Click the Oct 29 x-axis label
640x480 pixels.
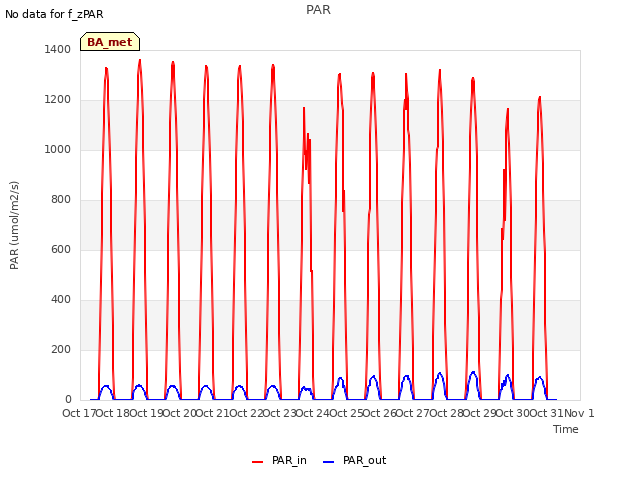point(480,413)
